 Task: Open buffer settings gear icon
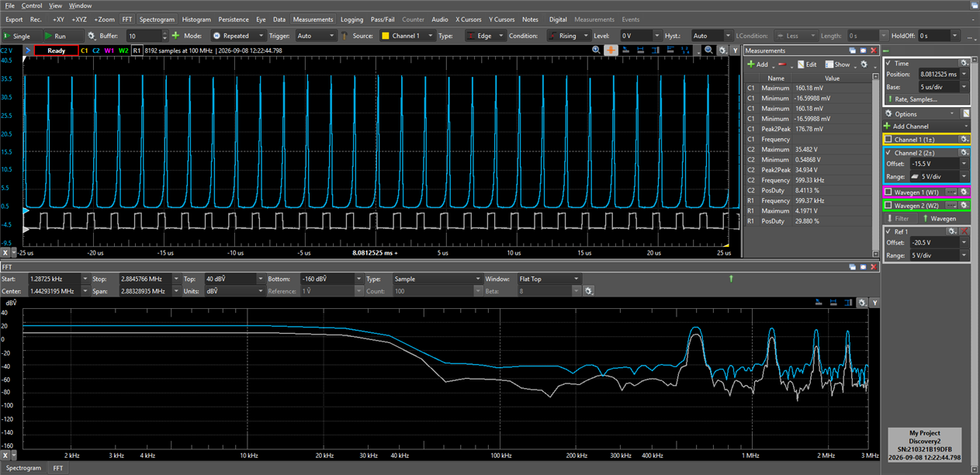(x=92, y=36)
